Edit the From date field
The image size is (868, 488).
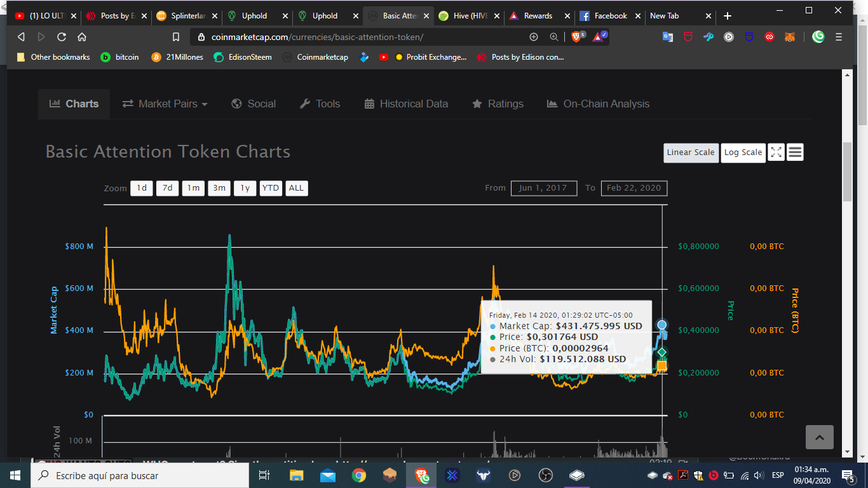[x=544, y=188]
